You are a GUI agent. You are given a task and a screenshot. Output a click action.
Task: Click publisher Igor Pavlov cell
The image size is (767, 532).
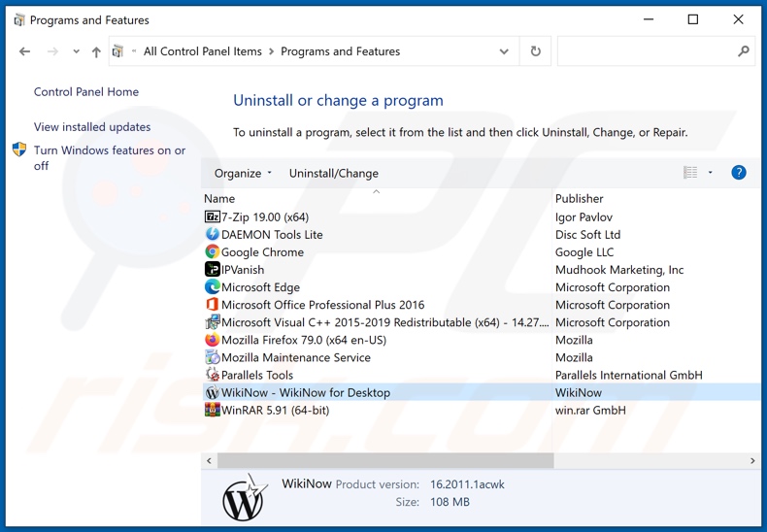tap(584, 217)
